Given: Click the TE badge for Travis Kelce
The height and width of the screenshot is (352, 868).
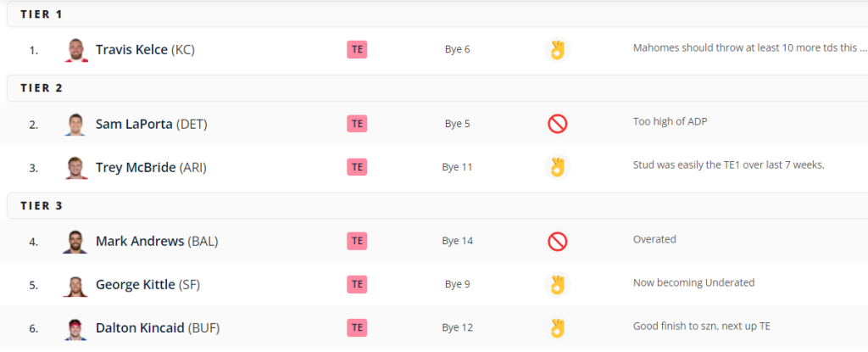Looking at the screenshot, I should click(357, 49).
